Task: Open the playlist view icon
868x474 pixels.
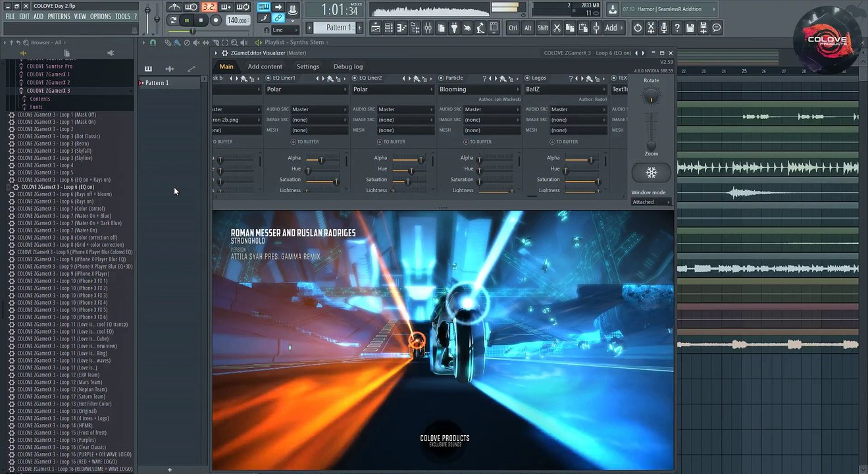Action: tap(376, 28)
